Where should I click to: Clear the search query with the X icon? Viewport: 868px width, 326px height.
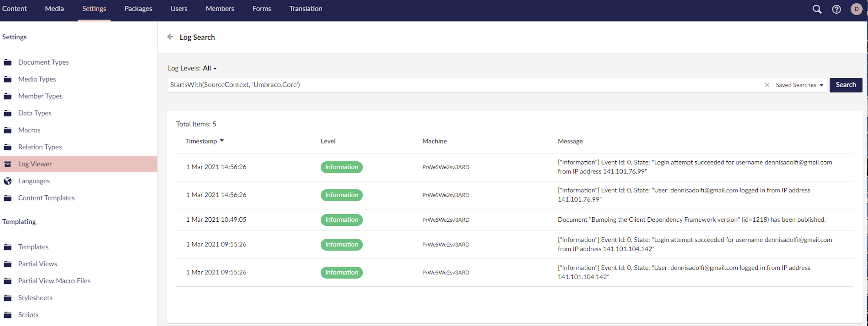pos(767,85)
